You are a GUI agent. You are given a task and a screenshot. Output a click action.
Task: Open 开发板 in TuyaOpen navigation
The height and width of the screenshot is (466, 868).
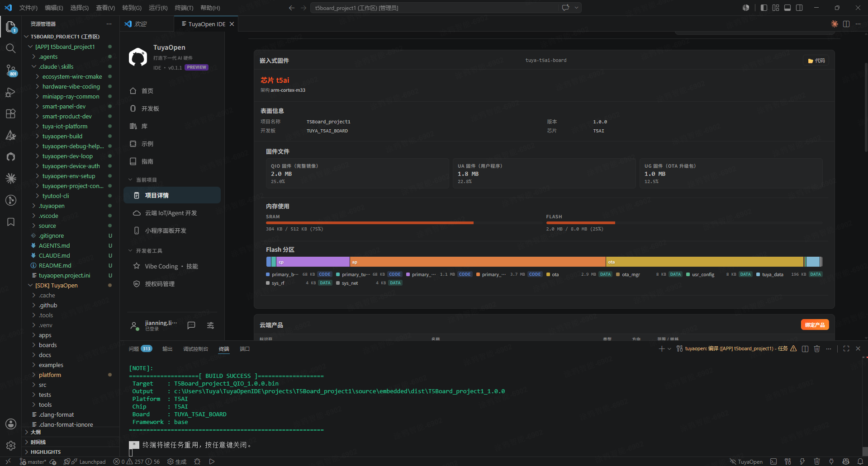click(172, 108)
